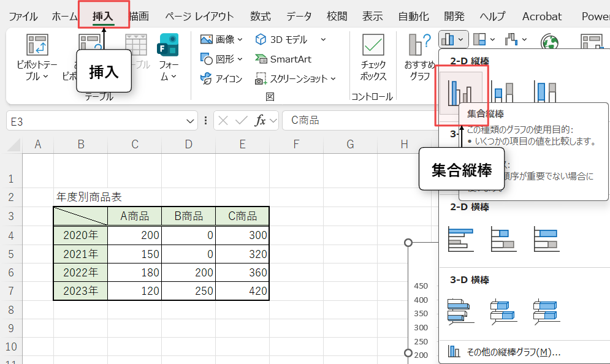Screen dimensions: 610x364
Task: Choose the 2-D clustered horizontal bar chart
Action: (460, 239)
